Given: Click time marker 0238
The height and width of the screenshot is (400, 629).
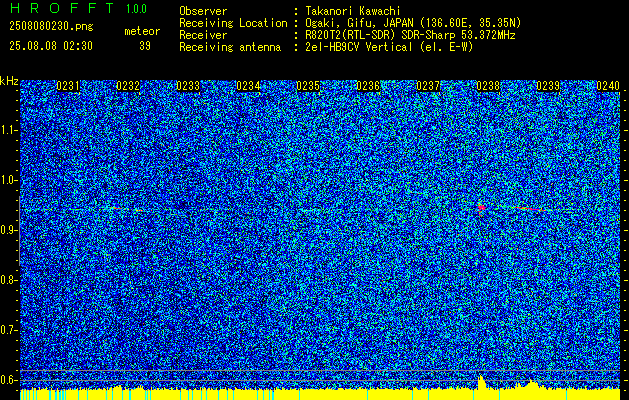Looking at the screenshot, I should (488, 86).
